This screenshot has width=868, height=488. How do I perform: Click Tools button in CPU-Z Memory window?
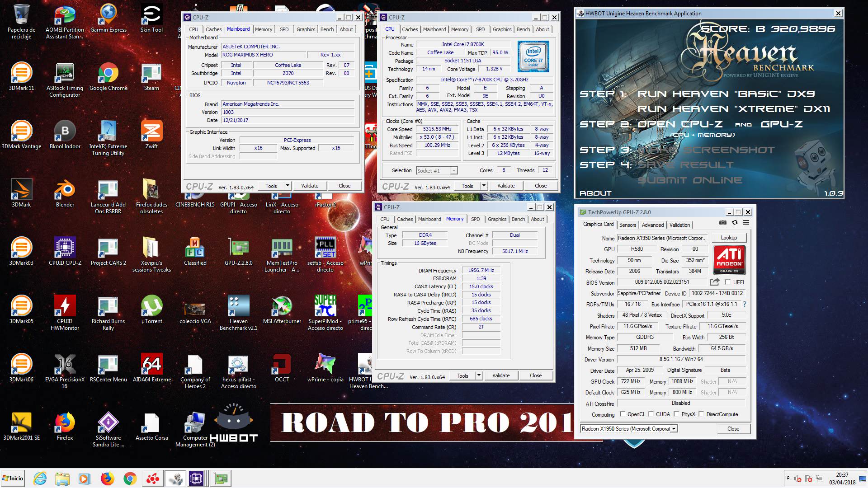462,375
